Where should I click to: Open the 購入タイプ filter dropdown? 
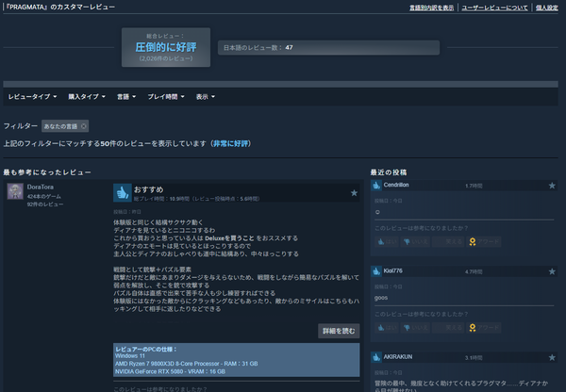click(87, 97)
